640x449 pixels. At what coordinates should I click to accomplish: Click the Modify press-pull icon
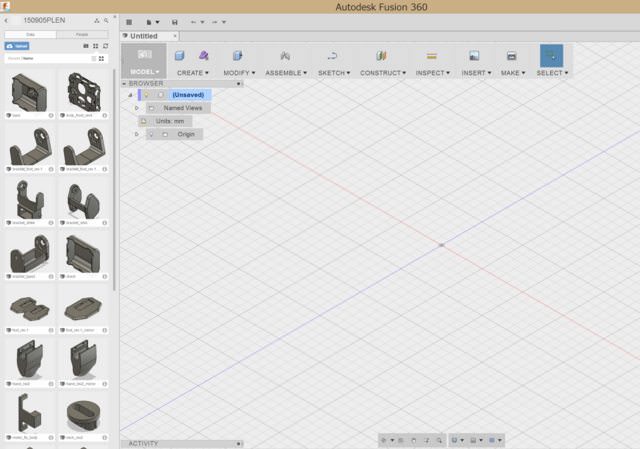click(238, 56)
